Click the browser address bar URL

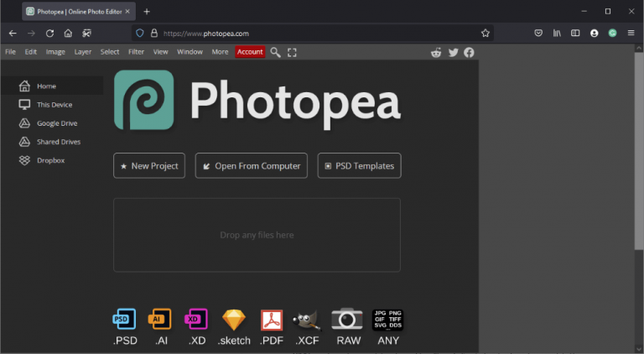[206, 34]
